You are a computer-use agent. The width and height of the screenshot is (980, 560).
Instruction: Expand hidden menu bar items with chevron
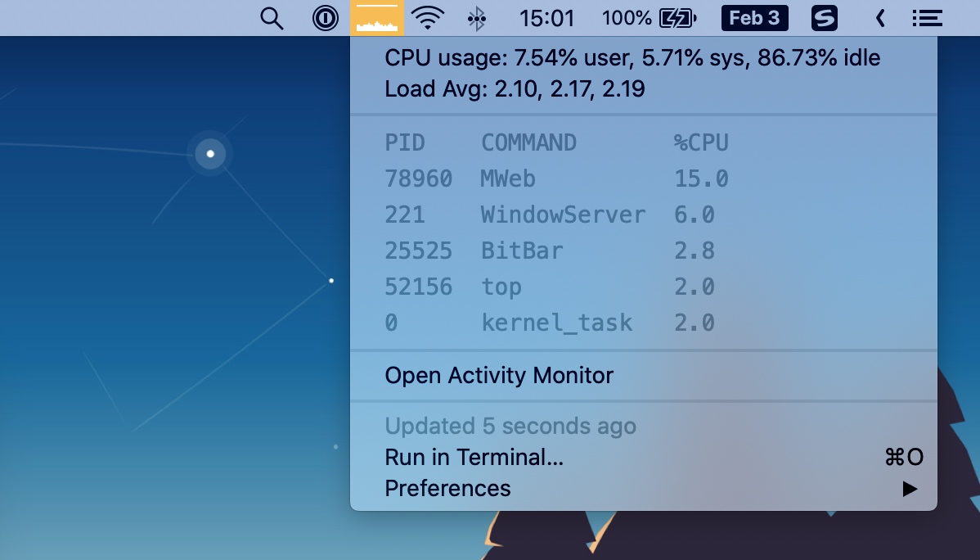pyautogui.click(x=880, y=18)
